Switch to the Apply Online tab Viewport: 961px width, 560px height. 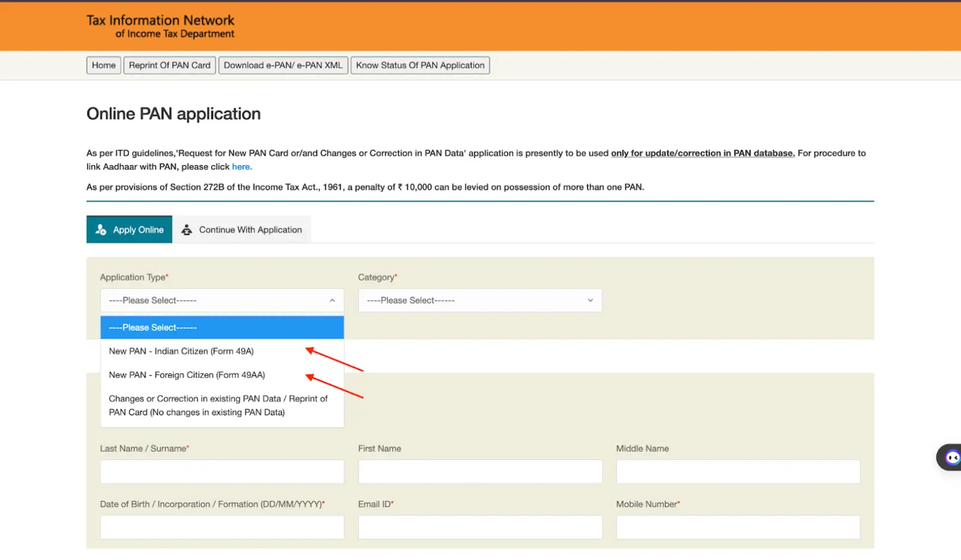click(129, 230)
